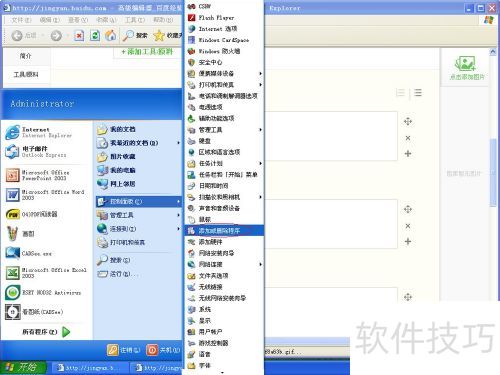Image resolution: width=500 pixels, height=375 pixels.
Task: Expand 所有程序 list
Action: pyautogui.click(x=46, y=332)
